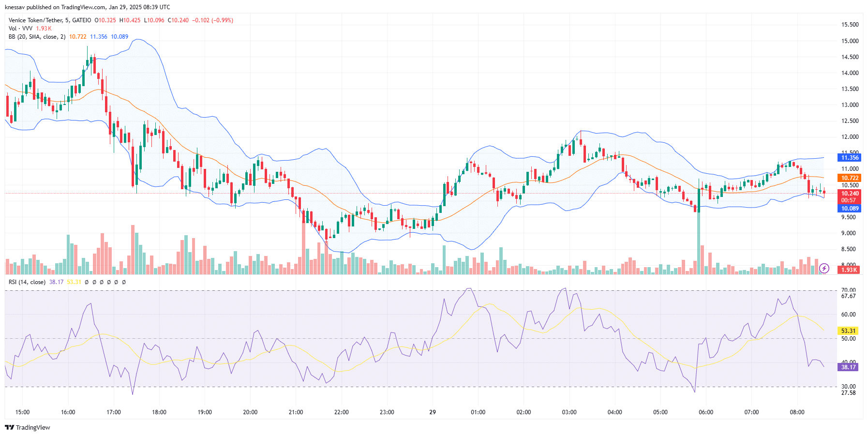Click the 20:00 time axis label

pyautogui.click(x=250, y=412)
